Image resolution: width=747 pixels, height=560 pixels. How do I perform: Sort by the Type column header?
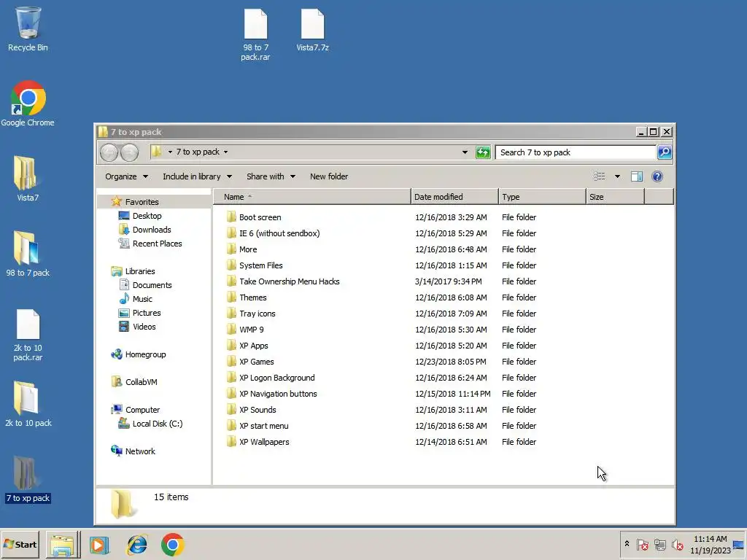pyautogui.click(x=542, y=197)
